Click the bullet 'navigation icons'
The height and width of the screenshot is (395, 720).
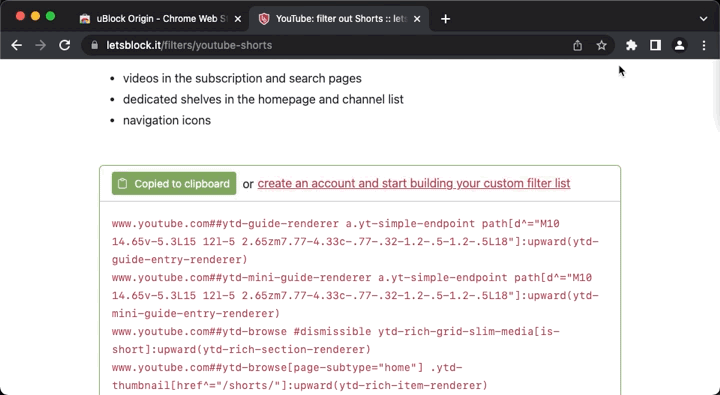coord(167,120)
